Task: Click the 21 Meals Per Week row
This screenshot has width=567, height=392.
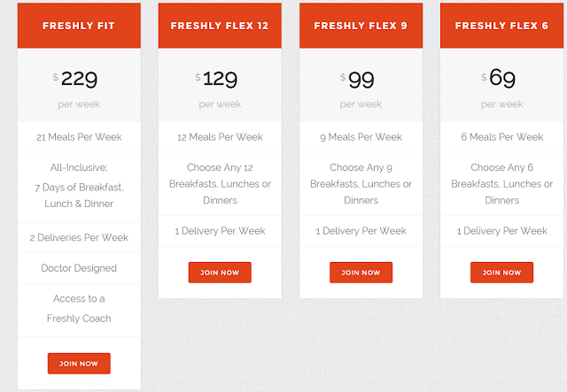Action: 79,137
